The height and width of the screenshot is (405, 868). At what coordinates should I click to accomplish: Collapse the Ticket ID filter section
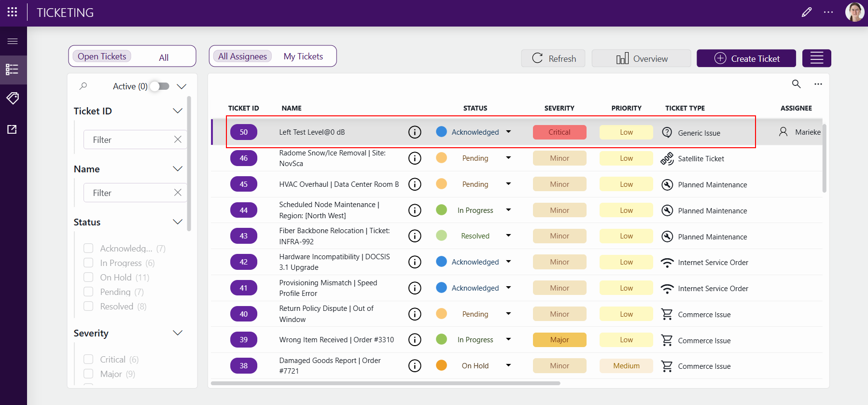(x=178, y=111)
